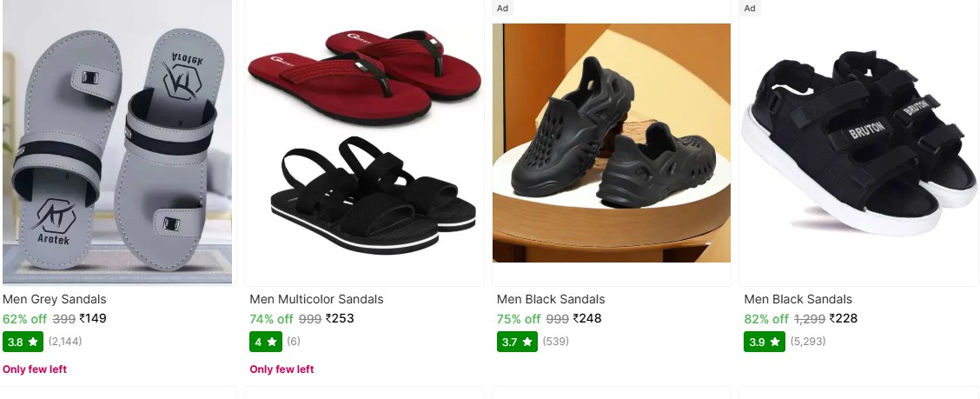Click the 3.8 star rating badge
The height and width of the screenshot is (399, 980).
[x=23, y=342]
